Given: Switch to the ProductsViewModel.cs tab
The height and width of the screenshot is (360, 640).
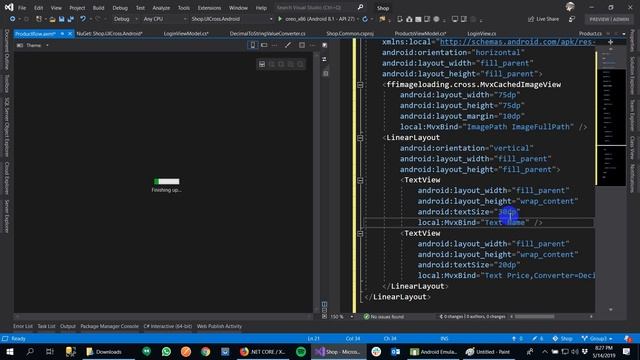Looking at the screenshot, I should 420,33.
